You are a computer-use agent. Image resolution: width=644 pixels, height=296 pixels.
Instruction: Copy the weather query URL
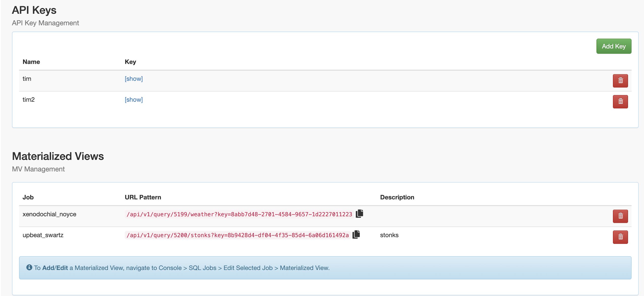tap(359, 214)
